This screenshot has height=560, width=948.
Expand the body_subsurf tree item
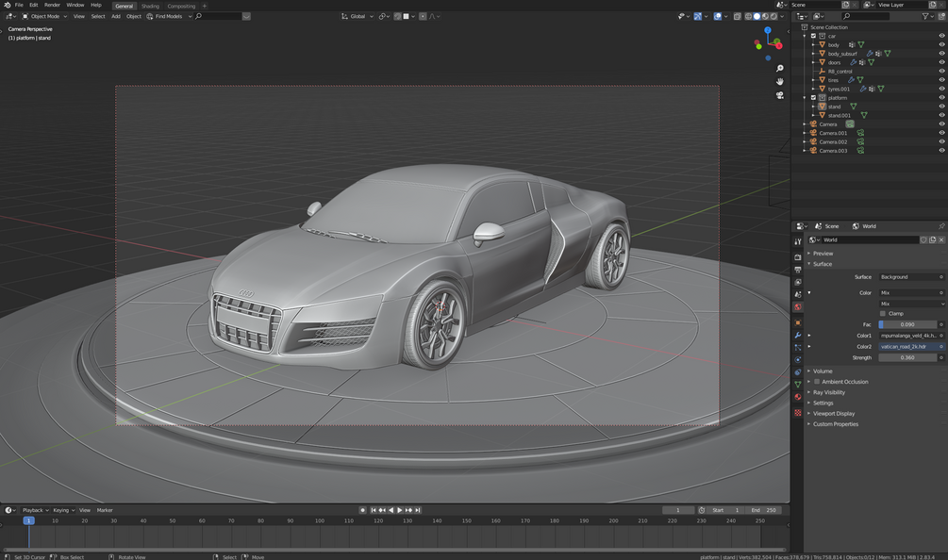point(813,54)
